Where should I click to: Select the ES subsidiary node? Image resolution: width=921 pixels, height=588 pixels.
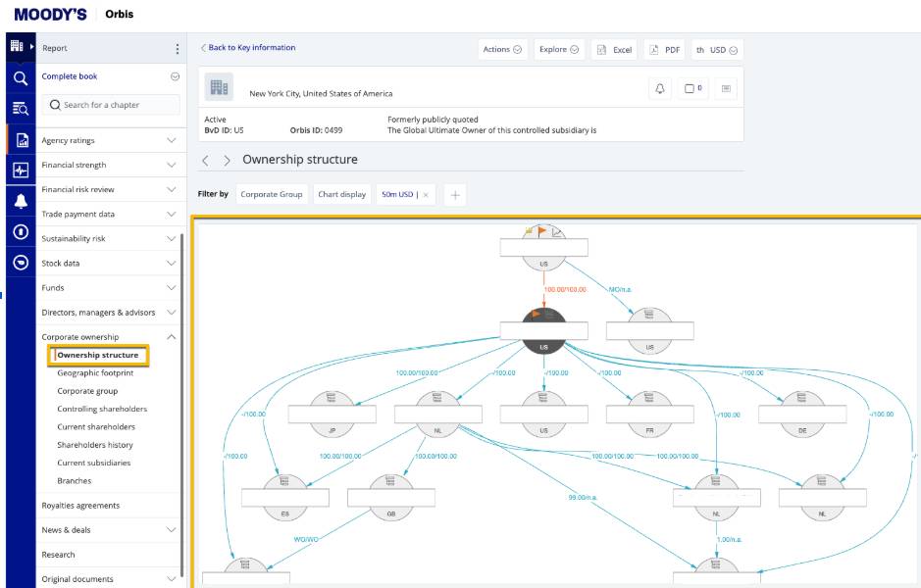[284, 497]
